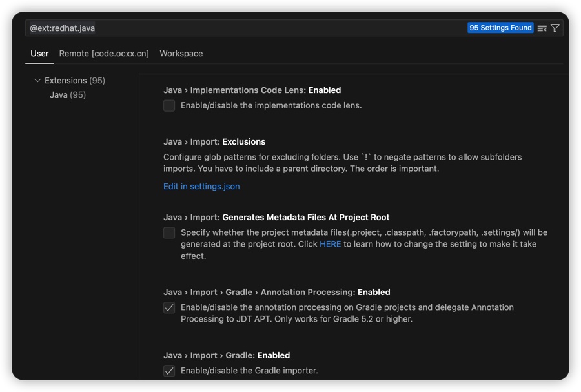Open the HERE link in metadata description
Viewport: 581px width, 392px height.
330,244
